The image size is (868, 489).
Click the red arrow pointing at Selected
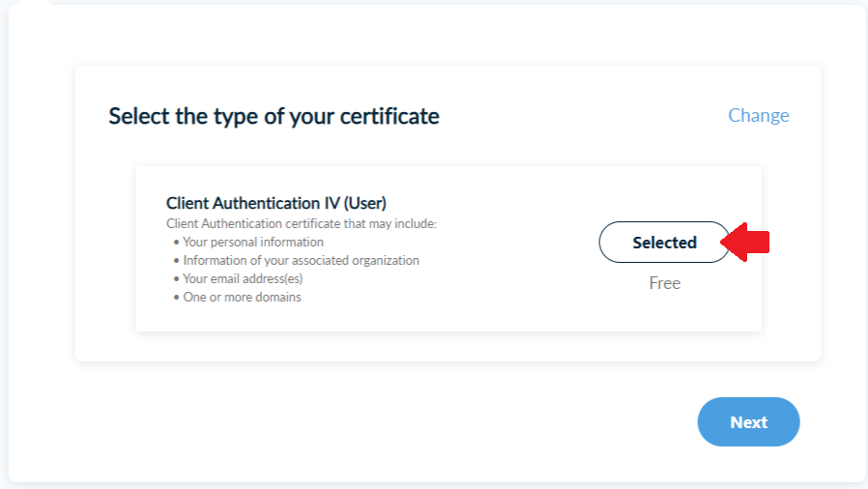[748, 243]
